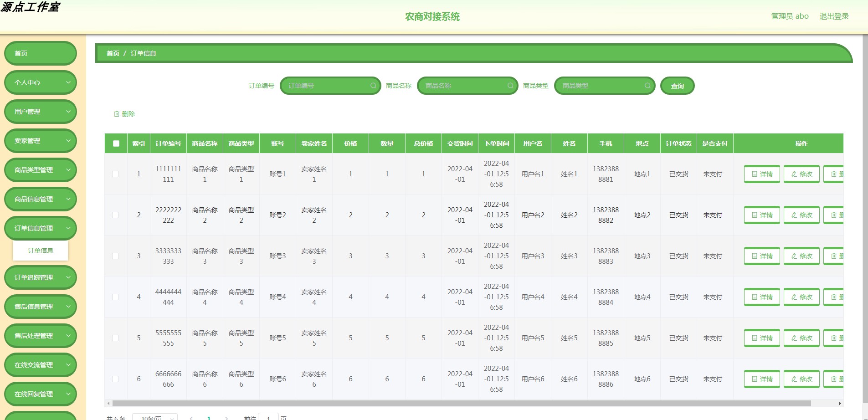
Task: Click the search icon in the 商品类型 field
Action: (x=647, y=86)
